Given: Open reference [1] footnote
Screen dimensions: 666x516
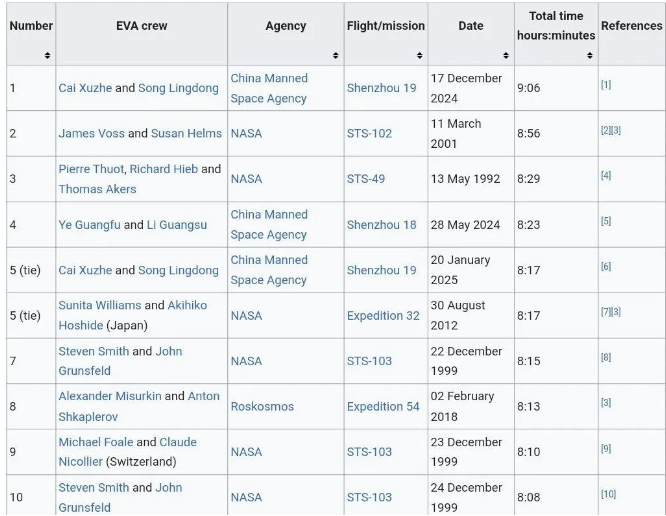Looking at the screenshot, I should [606, 85].
